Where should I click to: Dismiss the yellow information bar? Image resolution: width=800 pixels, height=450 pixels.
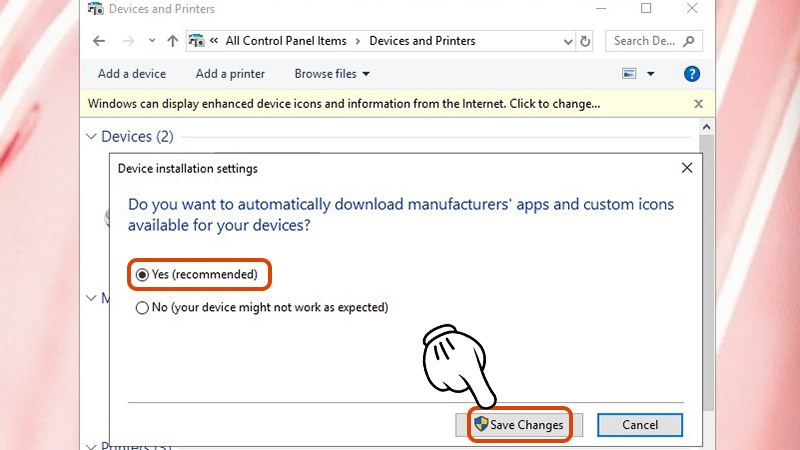698,103
